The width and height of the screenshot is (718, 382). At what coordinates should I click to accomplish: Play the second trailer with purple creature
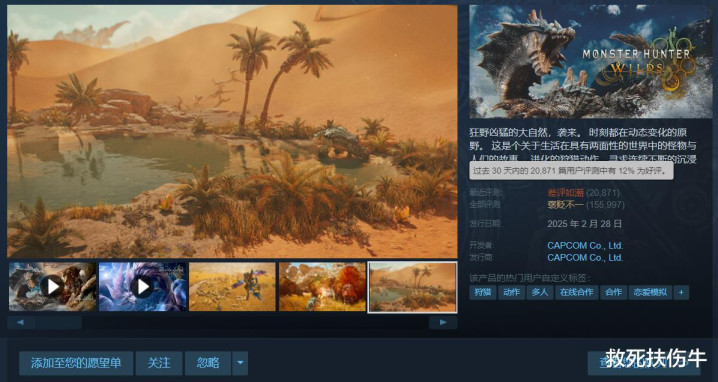click(x=143, y=287)
